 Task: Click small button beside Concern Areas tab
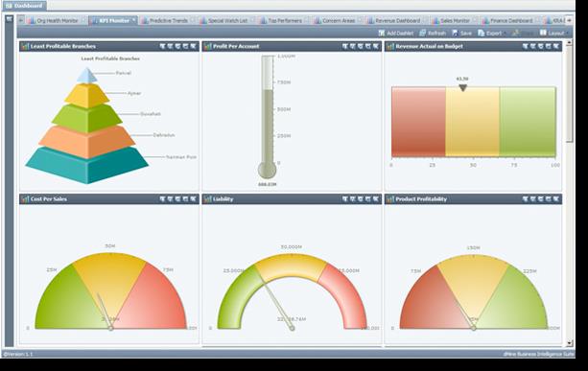(x=360, y=20)
